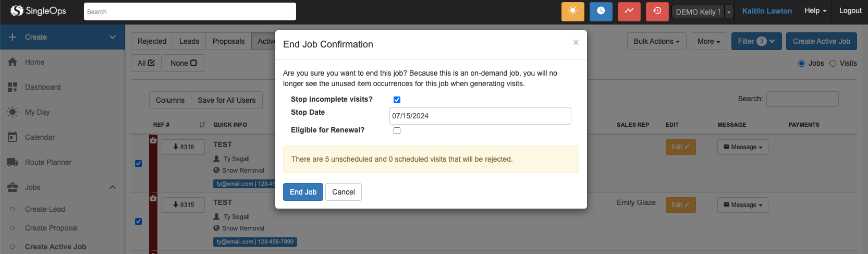Open Route Planner truck icon
This screenshot has width=868, height=254.
point(13,162)
